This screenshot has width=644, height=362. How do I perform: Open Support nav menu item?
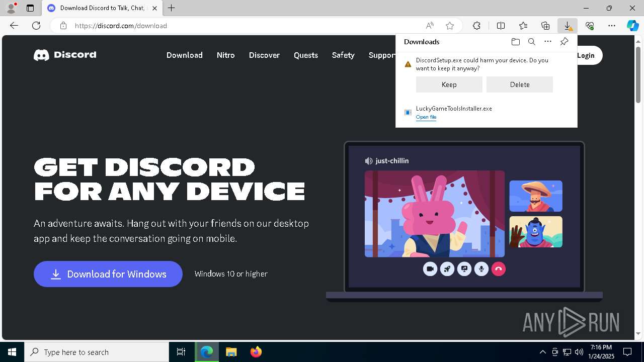[382, 55]
